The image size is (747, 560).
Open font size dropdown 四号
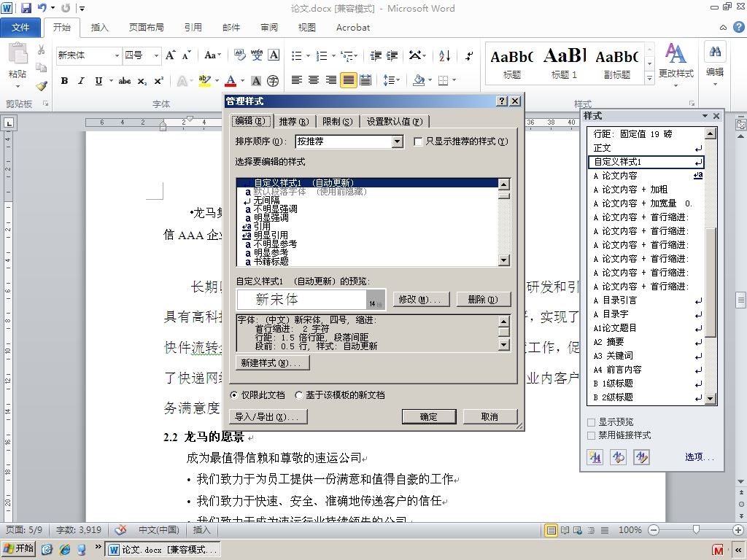click(x=156, y=55)
